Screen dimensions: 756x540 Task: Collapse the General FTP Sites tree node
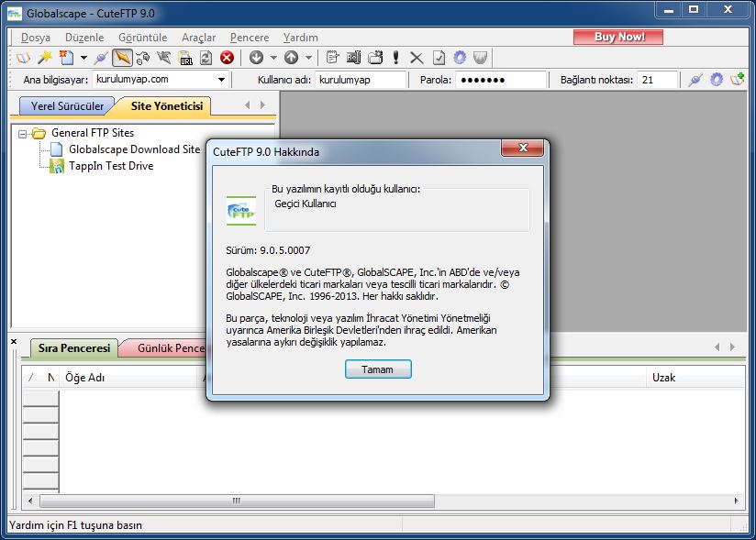coord(22,134)
